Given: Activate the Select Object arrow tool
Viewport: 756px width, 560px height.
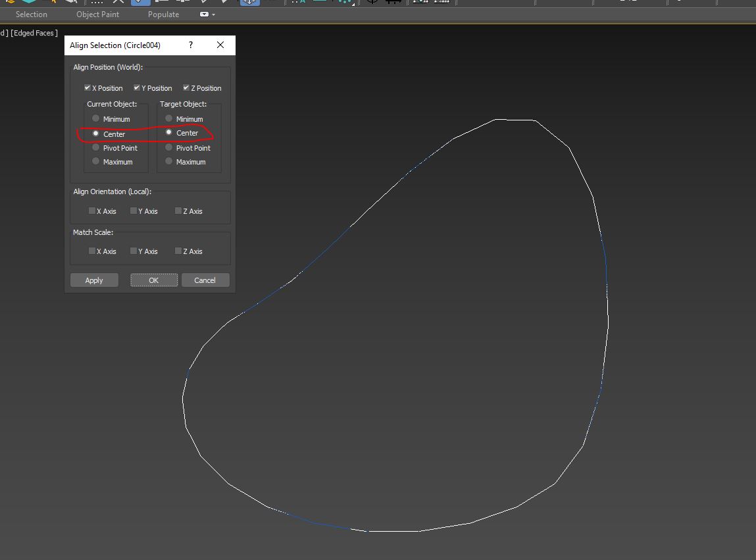Looking at the screenshot, I should (x=72, y=3).
